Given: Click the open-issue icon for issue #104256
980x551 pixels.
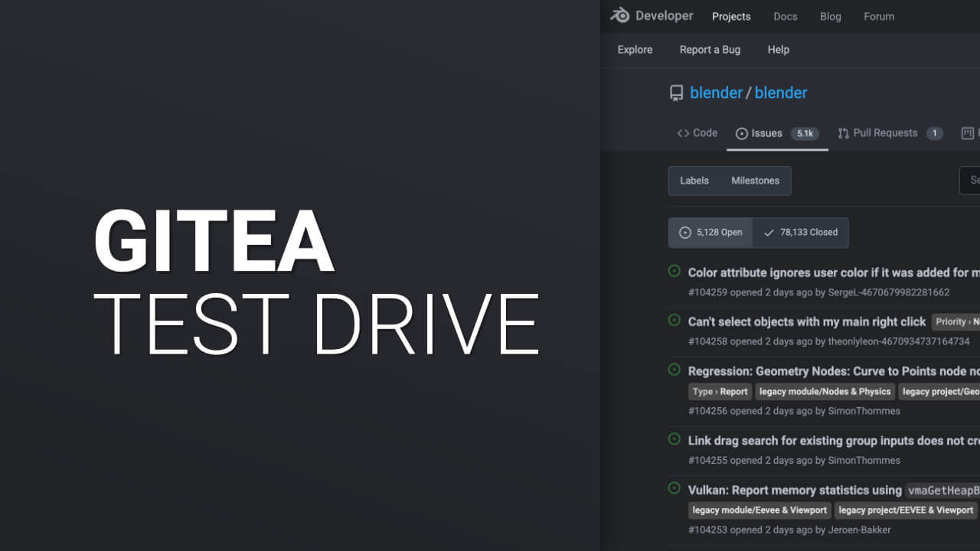Looking at the screenshot, I should tap(675, 370).
